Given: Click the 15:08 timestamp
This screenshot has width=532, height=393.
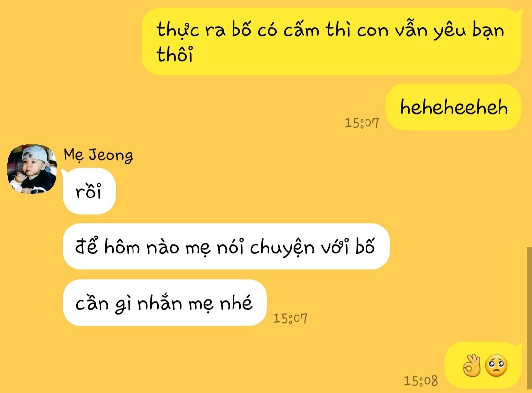Looking at the screenshot, I should 421,381.
